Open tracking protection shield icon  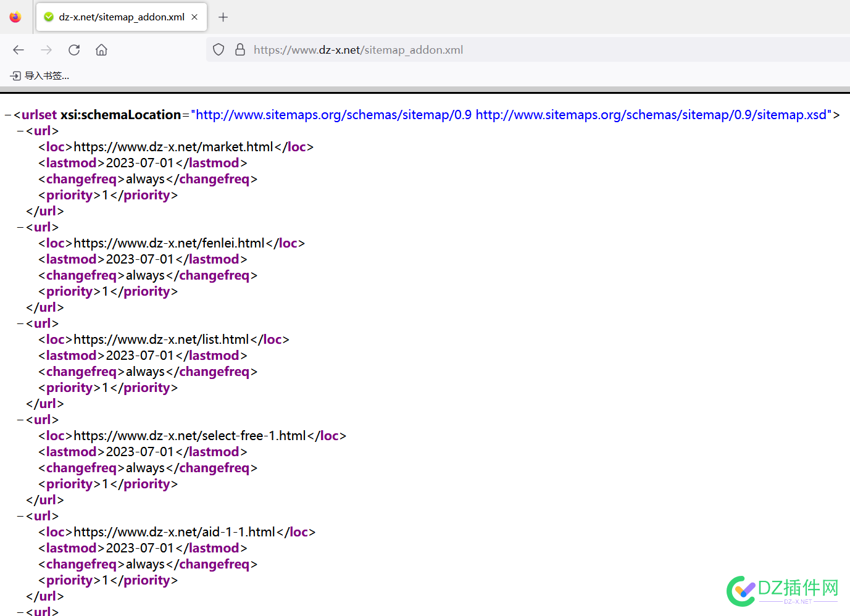219,50
